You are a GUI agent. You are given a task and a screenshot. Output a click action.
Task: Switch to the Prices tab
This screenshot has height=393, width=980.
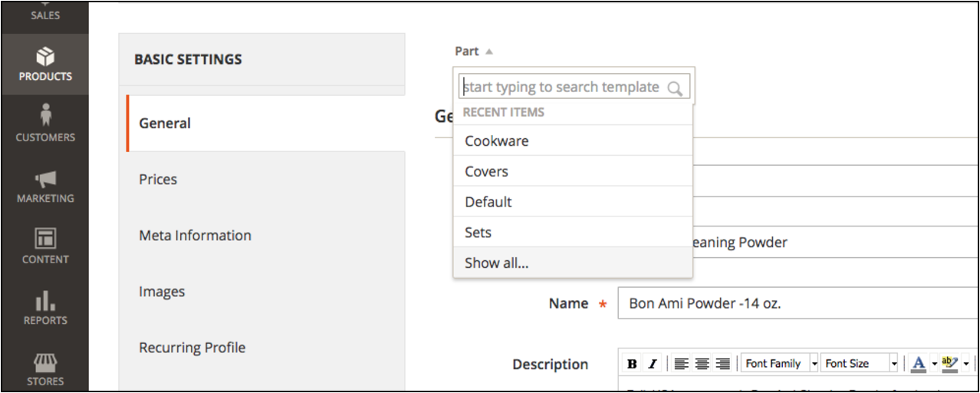tap(158, 180)
